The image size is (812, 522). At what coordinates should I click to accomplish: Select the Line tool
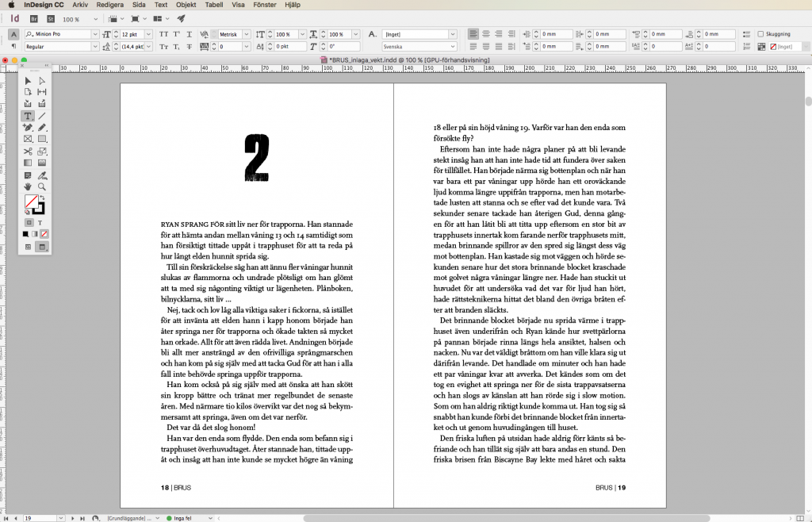point(42,116)
